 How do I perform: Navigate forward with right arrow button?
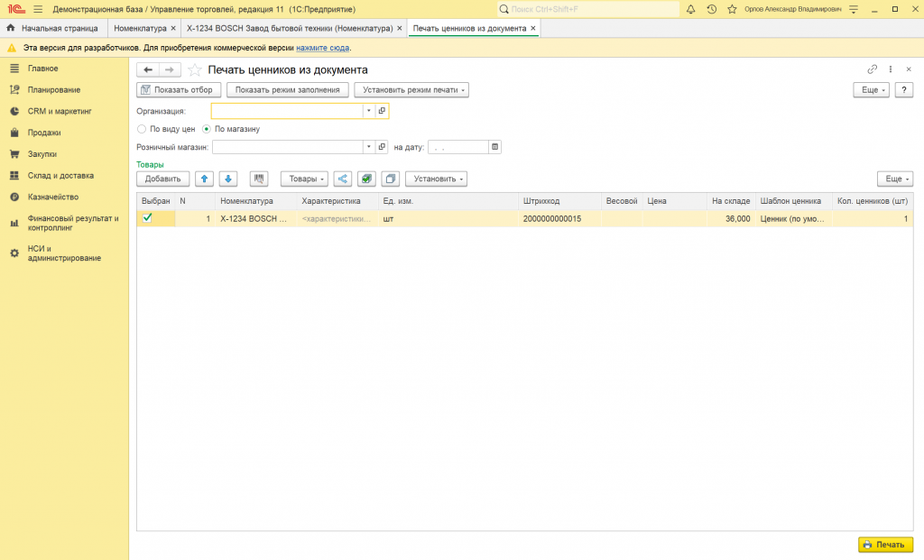point(170,69)
